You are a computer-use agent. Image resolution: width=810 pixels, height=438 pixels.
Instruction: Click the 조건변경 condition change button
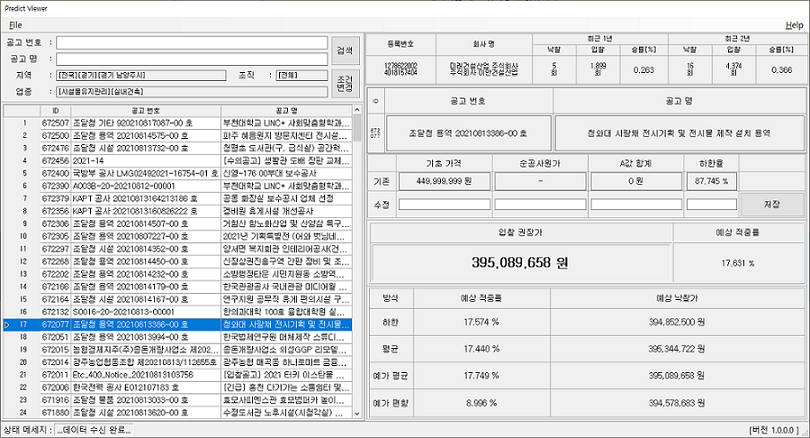click(x=345, y=84)
